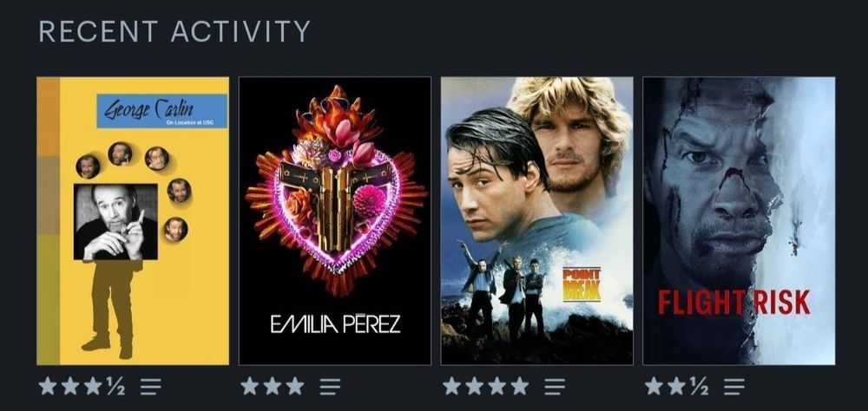868x411 pixels.
Task: Open the George Carlin film poster
Action: [133, 221]
